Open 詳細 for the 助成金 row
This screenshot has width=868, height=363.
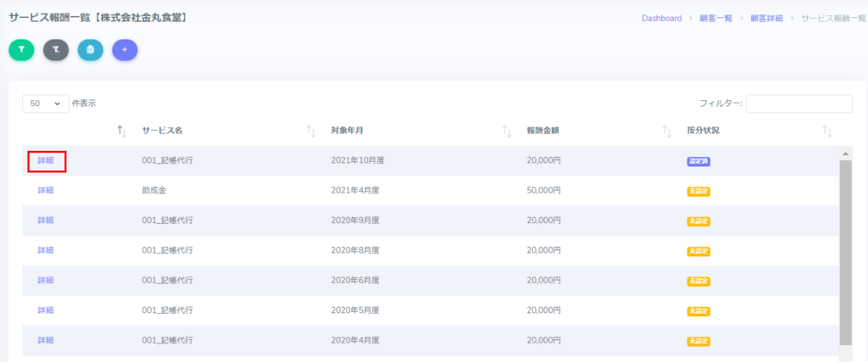[x=46, y=191]
